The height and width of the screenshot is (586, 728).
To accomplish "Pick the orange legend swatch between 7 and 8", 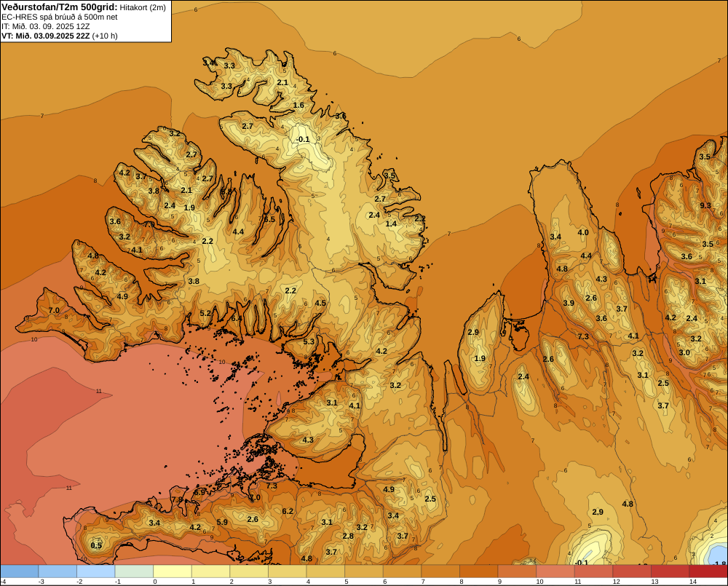I will pos(440,571).
